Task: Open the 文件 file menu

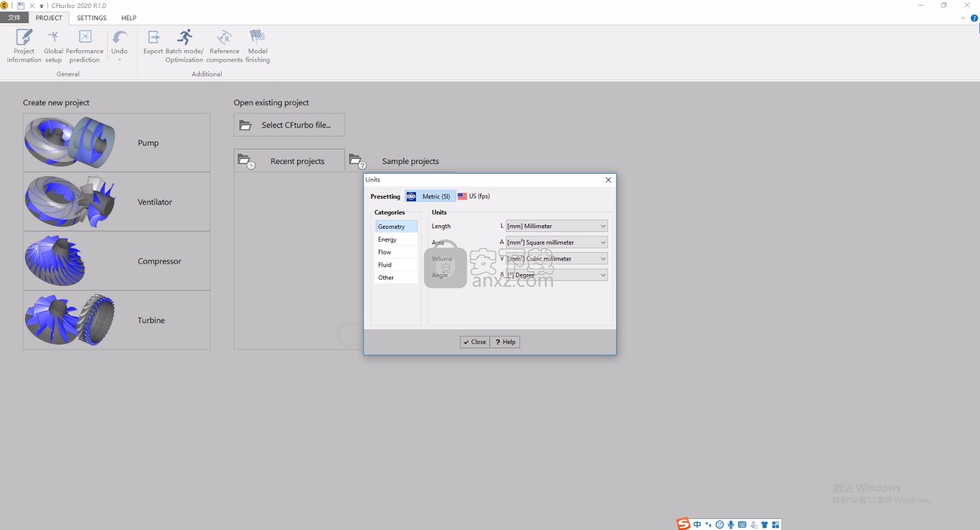Action: coord(14,18)
